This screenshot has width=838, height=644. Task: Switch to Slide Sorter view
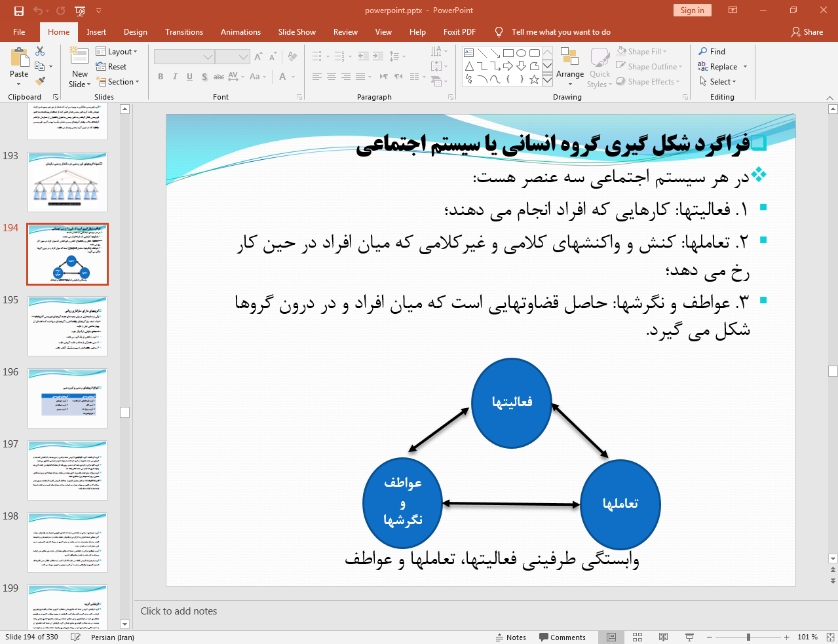coord(638,637)
